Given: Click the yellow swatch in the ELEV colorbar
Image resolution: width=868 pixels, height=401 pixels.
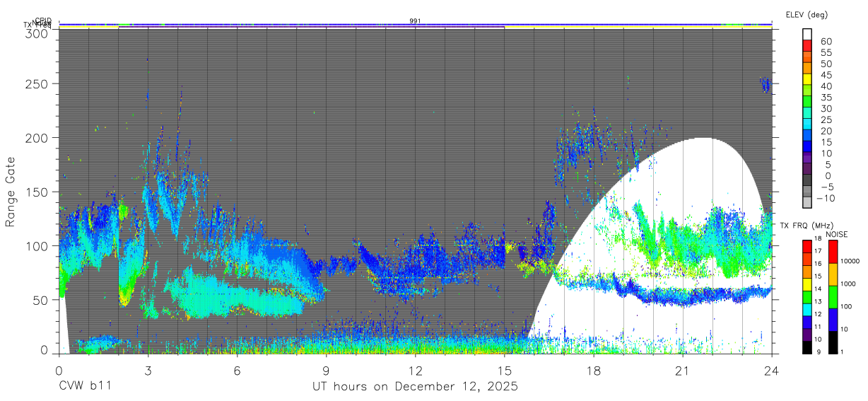Looking at the screenshot, I should (x=807, y=81).
